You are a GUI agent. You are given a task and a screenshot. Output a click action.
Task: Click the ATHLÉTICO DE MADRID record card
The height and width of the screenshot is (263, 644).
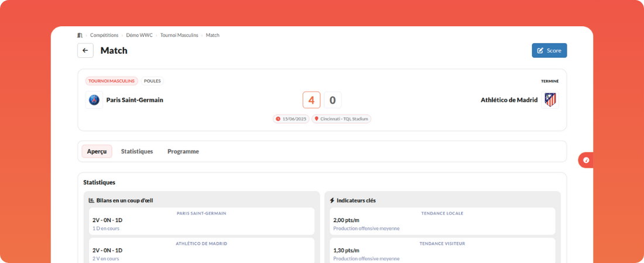tap(201, 250)
